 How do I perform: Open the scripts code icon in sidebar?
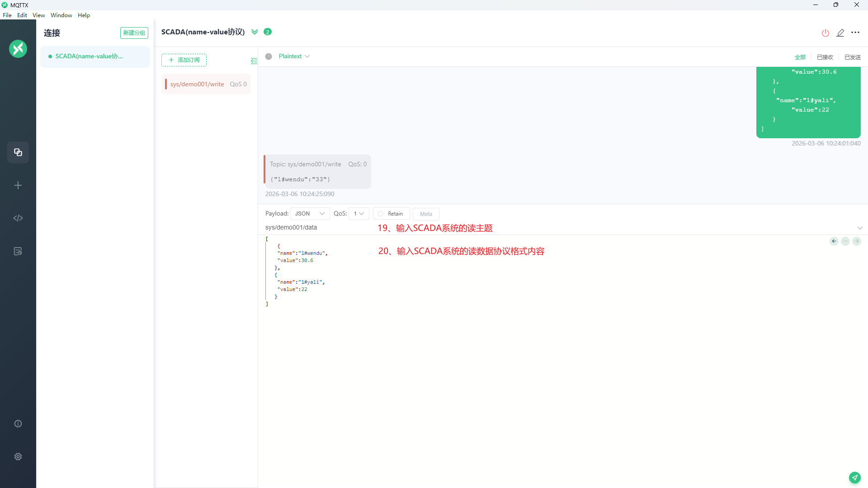coord(18,218)
